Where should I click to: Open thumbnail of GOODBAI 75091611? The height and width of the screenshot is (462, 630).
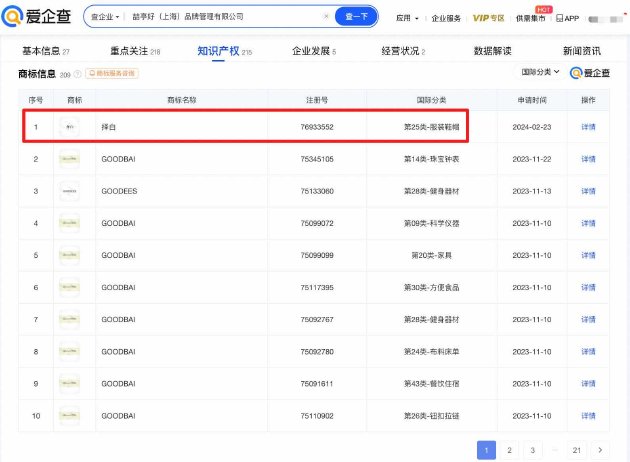tap(70, 384)
